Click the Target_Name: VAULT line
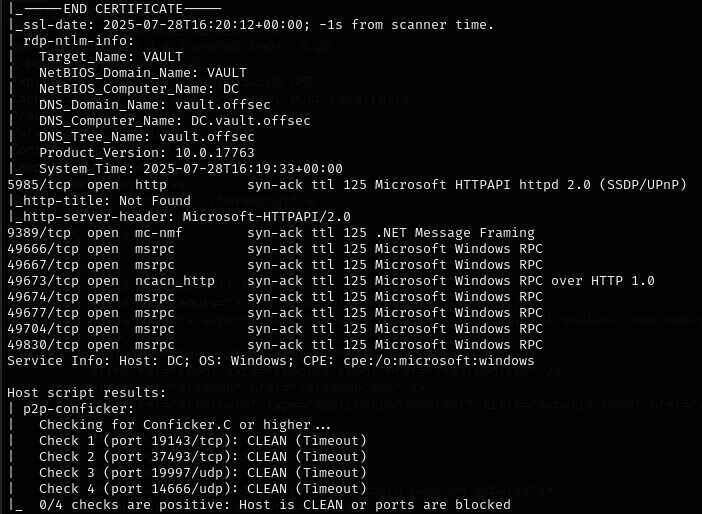 pos(110,57)
